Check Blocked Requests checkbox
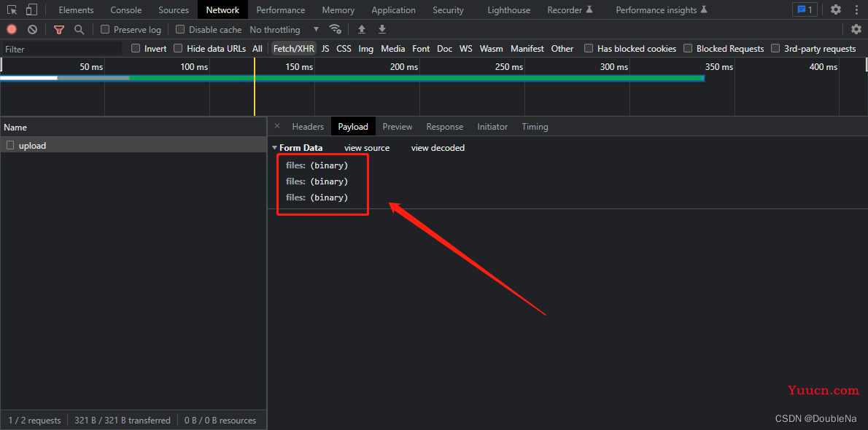 pos(688,48)
